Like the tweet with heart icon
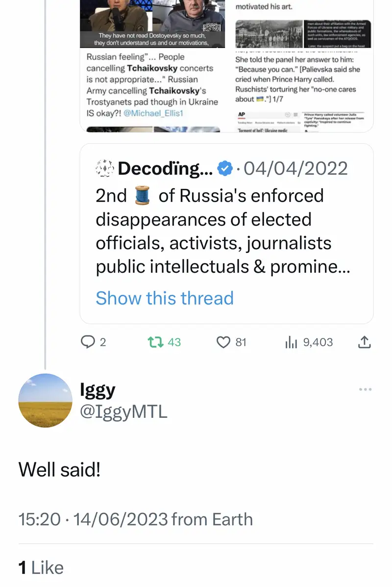 (223, 342)
